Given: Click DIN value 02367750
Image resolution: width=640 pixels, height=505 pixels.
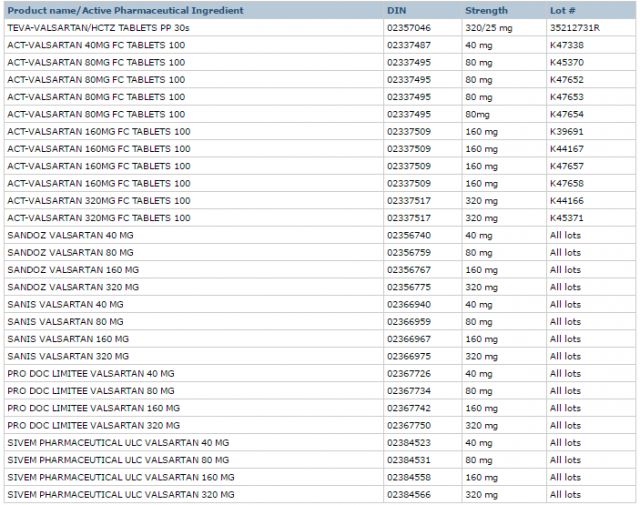Looking at the screenshot, I should tap(409, 425).
